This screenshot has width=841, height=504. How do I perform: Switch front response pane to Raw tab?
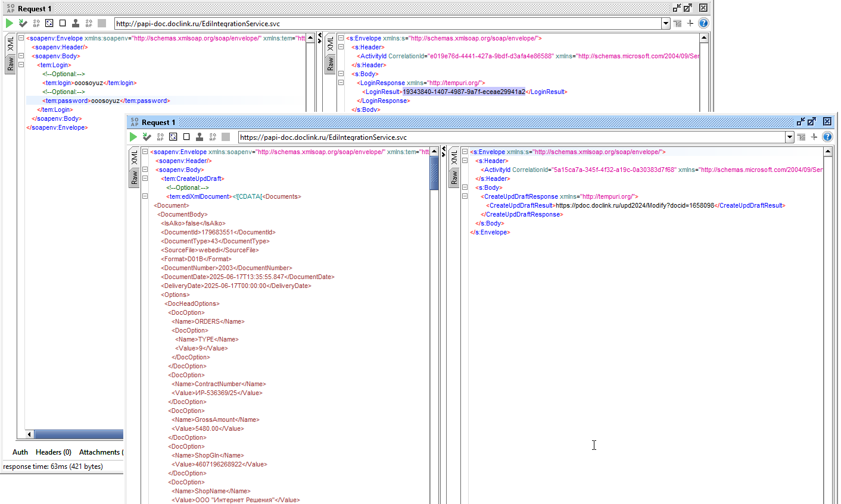point(454,177)
